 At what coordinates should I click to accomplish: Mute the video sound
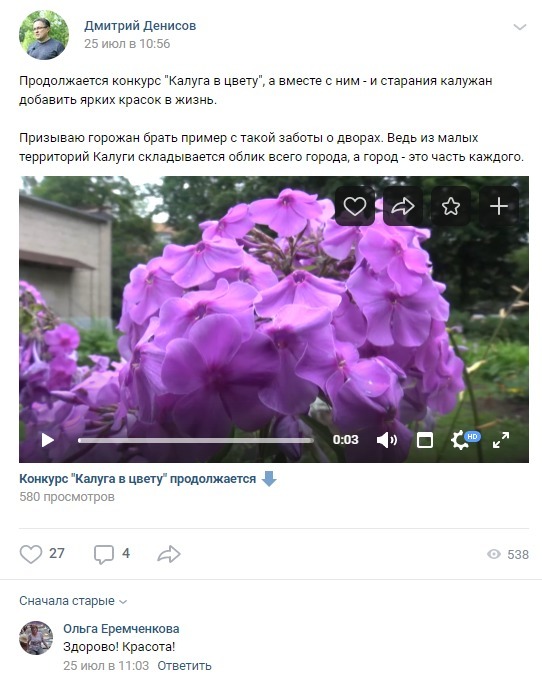click(387, 440)
